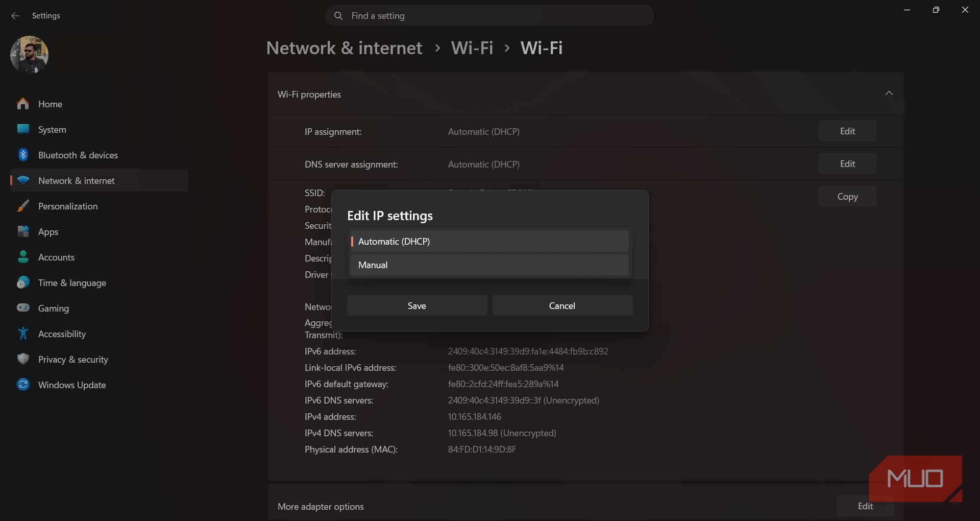Edit the DNS server assignment
Image resolution: width=980 pixels, height=521 pixels.
click(x=847, y=164)
